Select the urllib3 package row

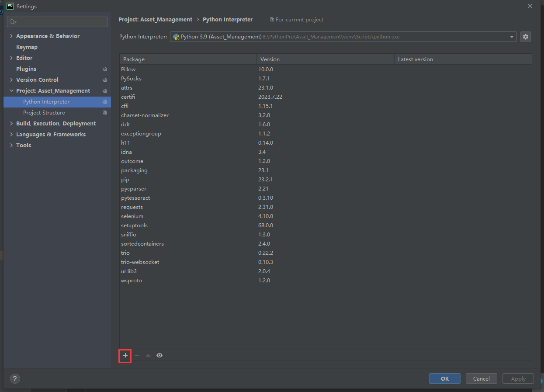[x=326, y=271]
